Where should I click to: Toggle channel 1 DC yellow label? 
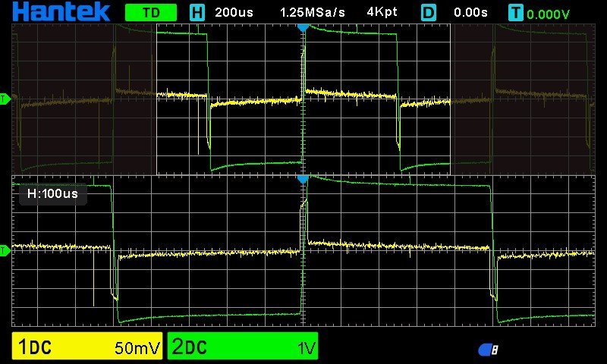point(35,347)
